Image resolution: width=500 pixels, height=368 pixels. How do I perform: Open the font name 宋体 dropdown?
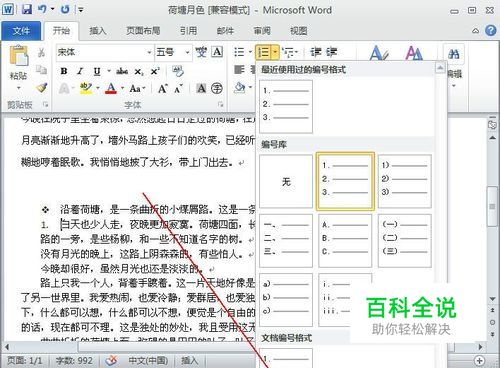(149, 52)
